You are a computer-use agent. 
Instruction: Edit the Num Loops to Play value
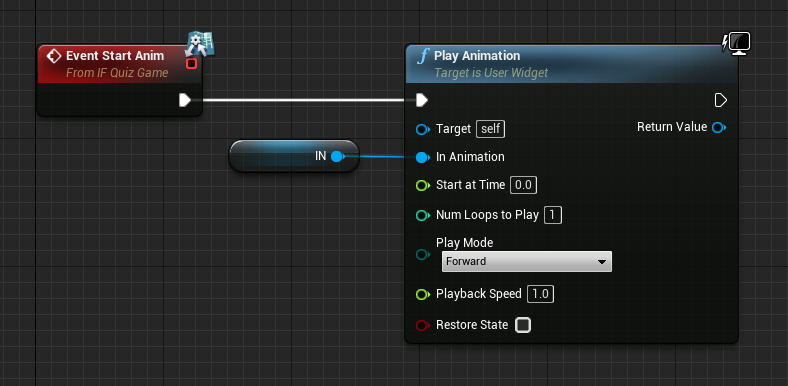(553, 216)
